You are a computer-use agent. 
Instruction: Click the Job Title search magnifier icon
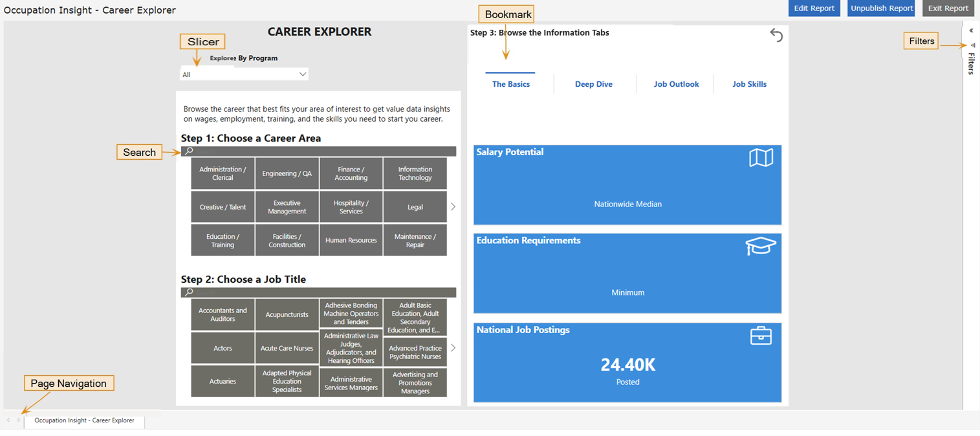pos(189,292)
